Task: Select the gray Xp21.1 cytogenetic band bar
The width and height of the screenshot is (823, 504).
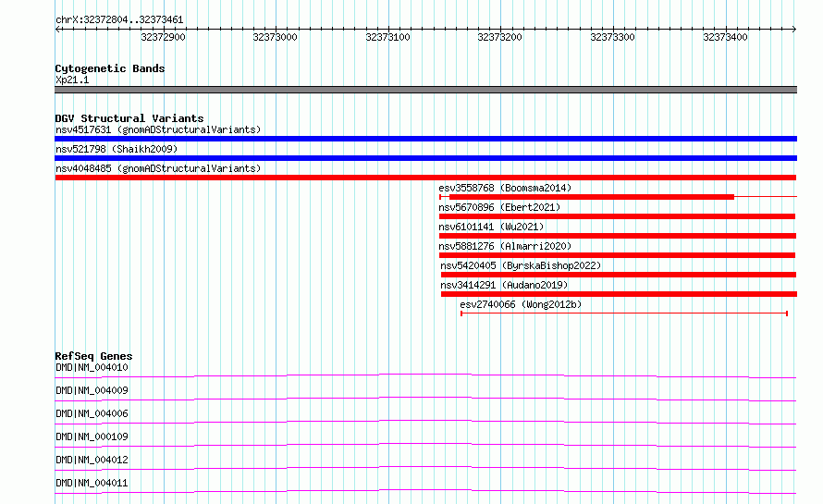Action: pos(425,90)
